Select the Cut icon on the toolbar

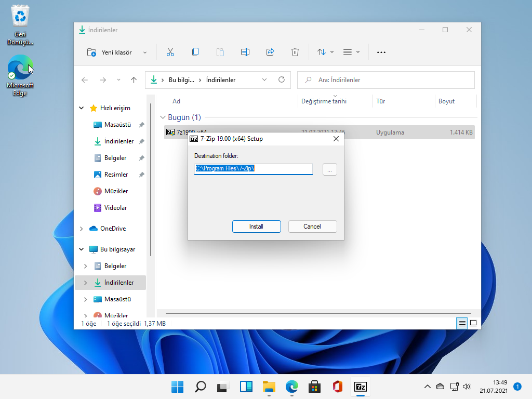pos(170,52)
